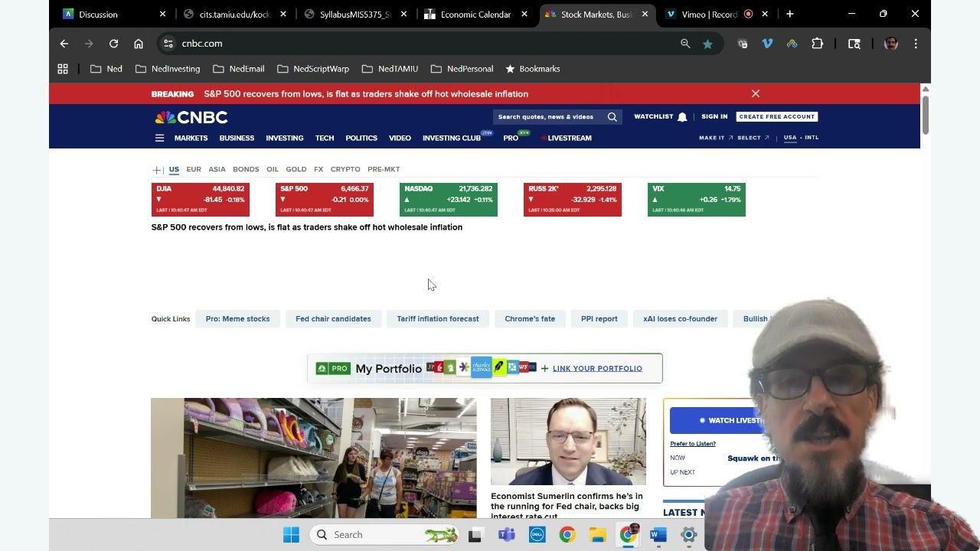The image size is (980, 551).
Task: Open the browser home page
Action: [x=139, y=44]
